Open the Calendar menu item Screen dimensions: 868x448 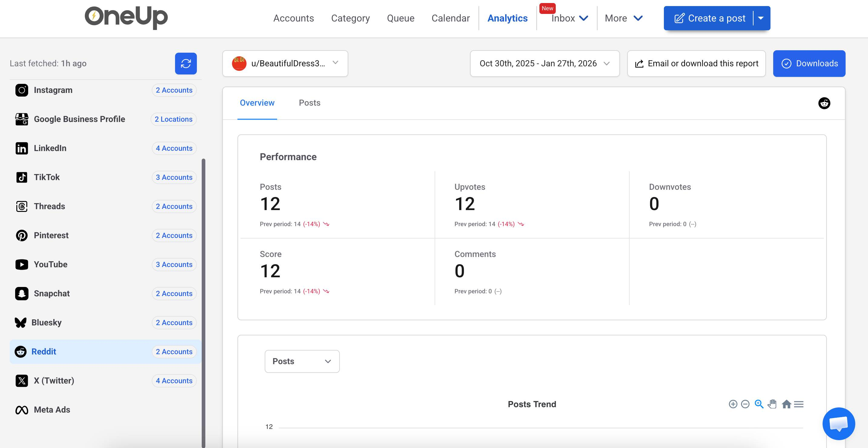pos(450,18)
